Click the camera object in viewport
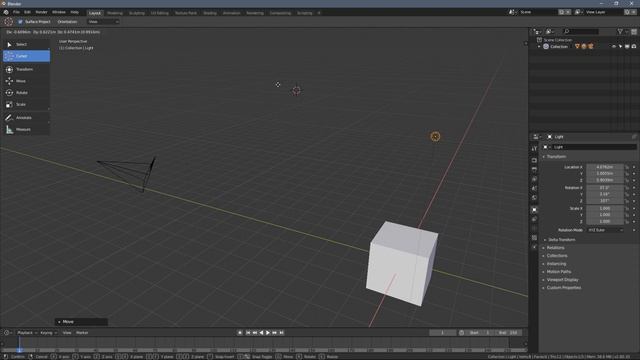This screenshot has width=640, height=360. tap(127, 173)
